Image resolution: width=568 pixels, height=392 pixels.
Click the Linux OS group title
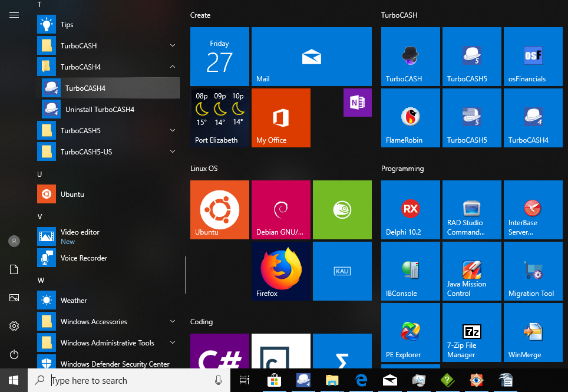point(204,169)
